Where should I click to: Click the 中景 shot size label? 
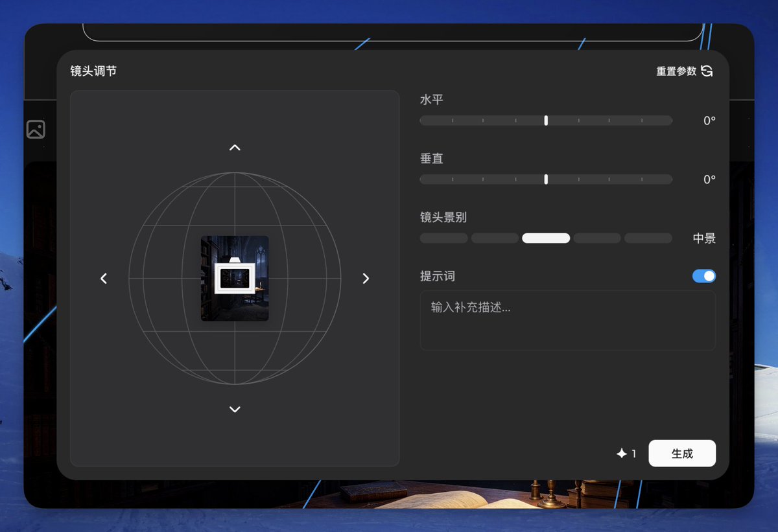[704, 238]
